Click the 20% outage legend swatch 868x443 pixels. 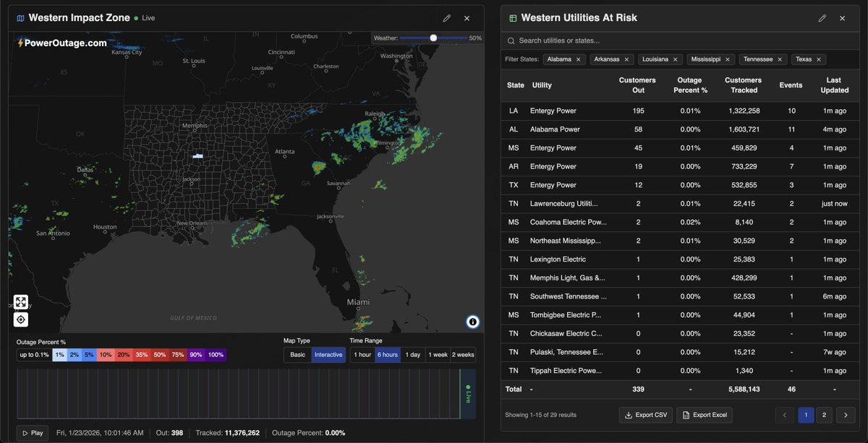tap(124, 355)
